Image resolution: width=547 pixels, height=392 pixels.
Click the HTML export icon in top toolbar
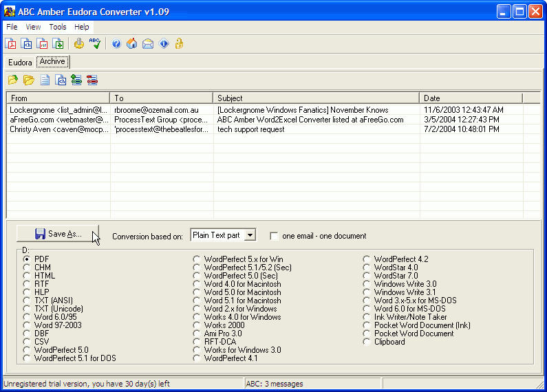click(27, 43)
